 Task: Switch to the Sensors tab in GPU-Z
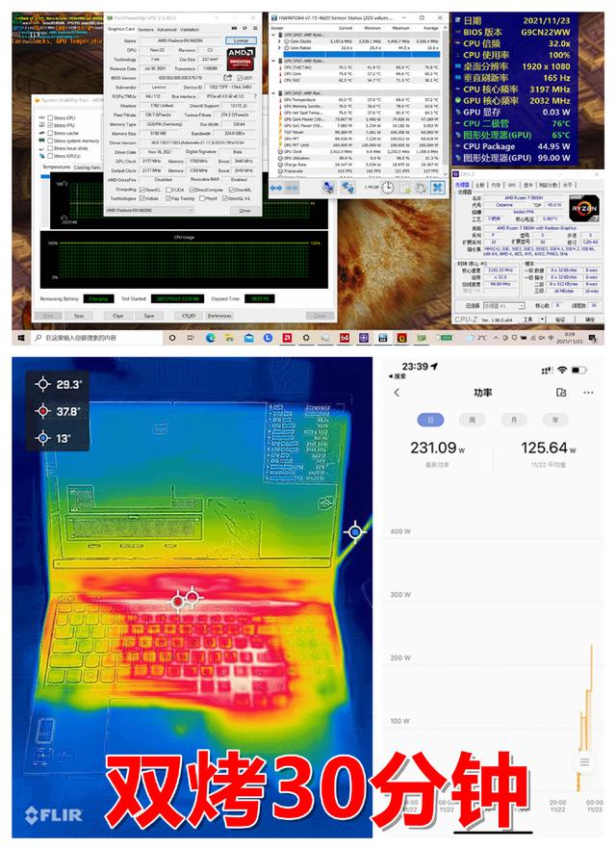[x=146, y=29]
